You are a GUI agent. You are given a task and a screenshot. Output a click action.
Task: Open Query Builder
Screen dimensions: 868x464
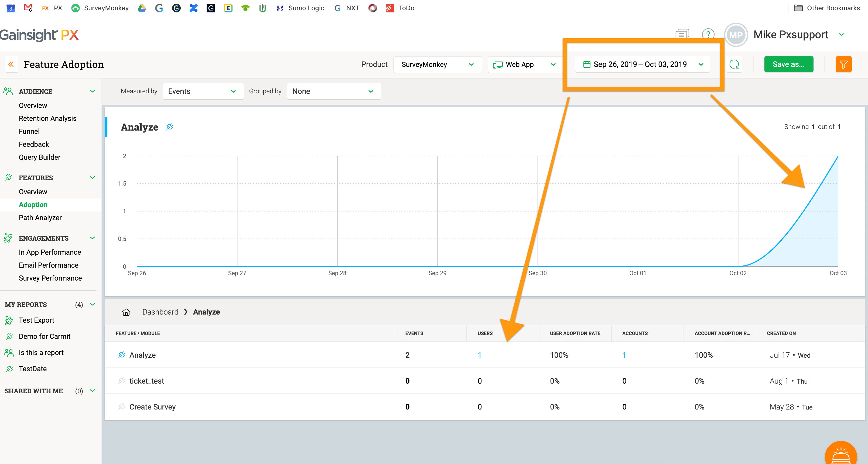(39, 157)
